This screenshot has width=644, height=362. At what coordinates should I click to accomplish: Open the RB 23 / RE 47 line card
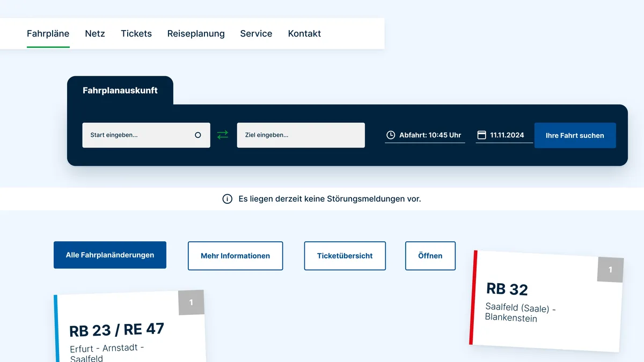[130, 327]
